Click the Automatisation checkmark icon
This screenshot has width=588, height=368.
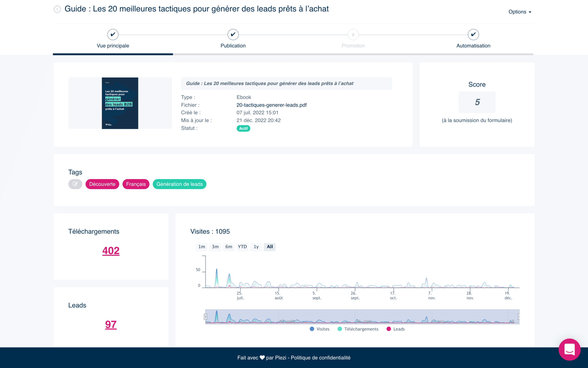pos(473,34)
